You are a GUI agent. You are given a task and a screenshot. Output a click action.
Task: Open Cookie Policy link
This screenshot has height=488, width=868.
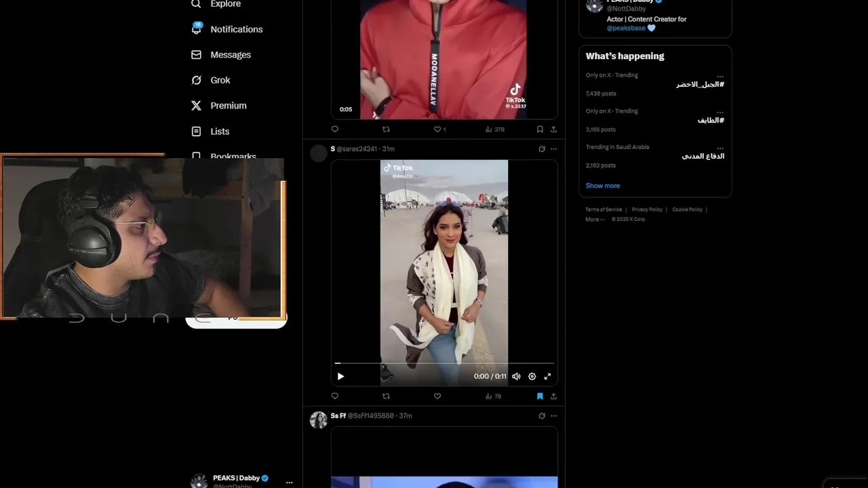[687, 209]
